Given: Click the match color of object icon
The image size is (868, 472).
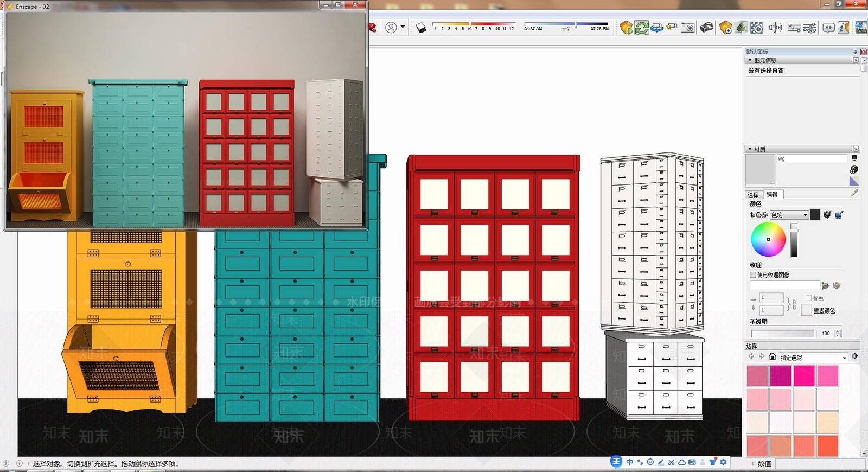Looking at the screenshot, I should pos(827,215).
